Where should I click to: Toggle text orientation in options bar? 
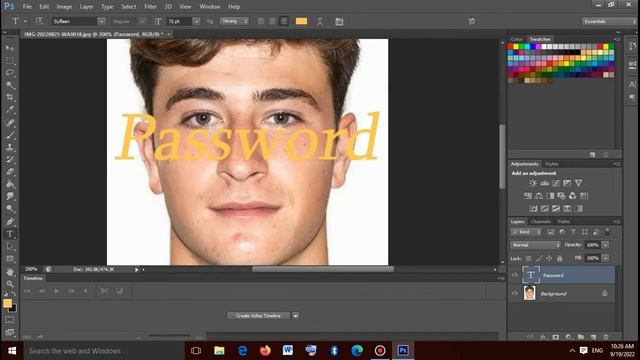39,21
